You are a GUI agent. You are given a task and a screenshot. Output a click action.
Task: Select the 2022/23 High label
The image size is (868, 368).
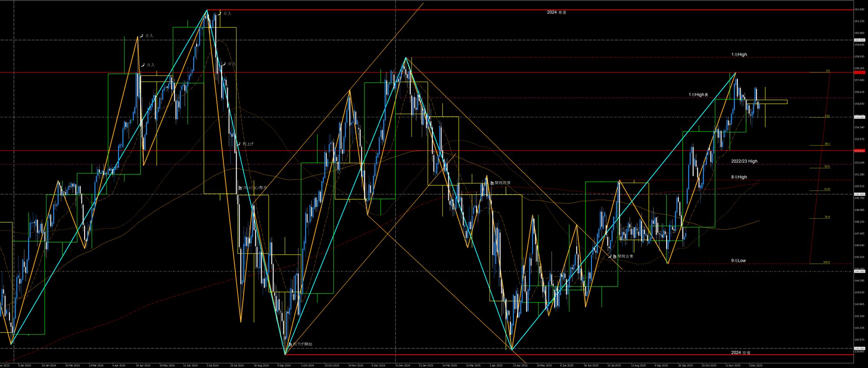(x=744, y=161)
